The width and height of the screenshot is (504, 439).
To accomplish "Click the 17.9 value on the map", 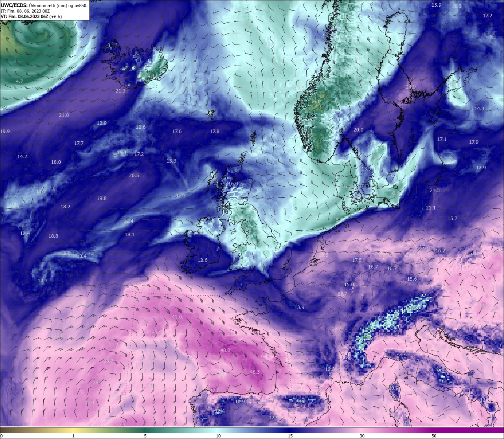I will click(x=474, y=142).
